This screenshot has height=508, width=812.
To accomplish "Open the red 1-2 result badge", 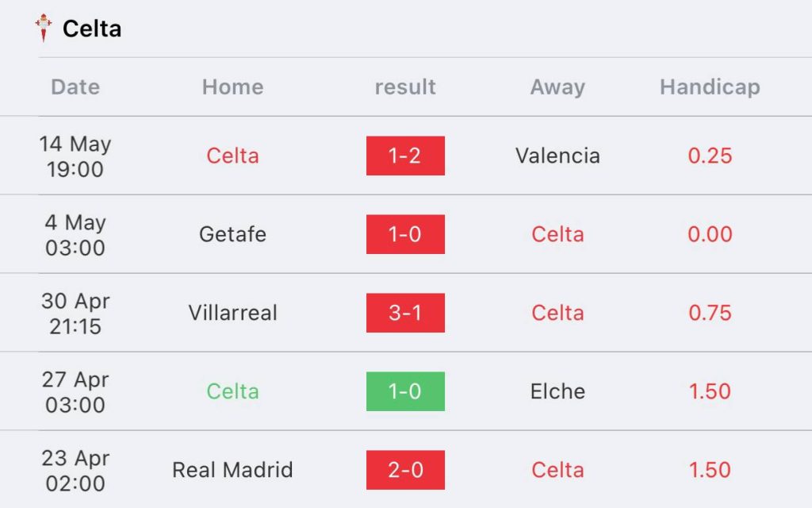I will tap(405, 156).
